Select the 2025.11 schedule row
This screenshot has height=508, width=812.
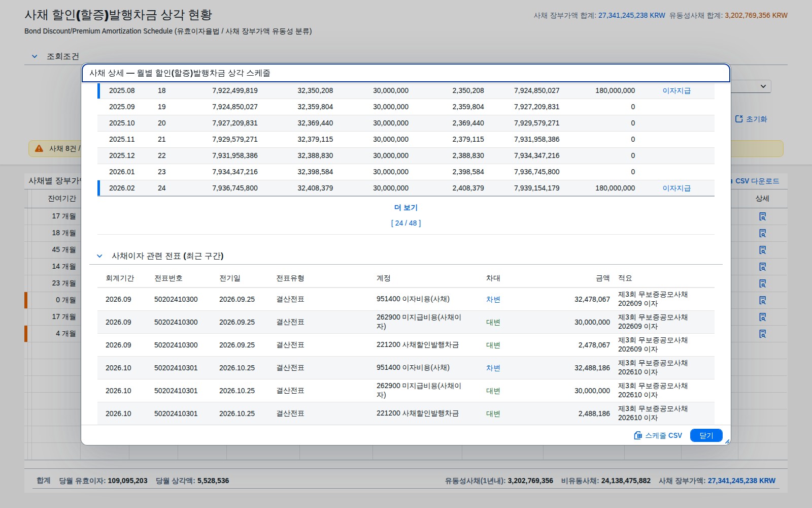[406, 139]
